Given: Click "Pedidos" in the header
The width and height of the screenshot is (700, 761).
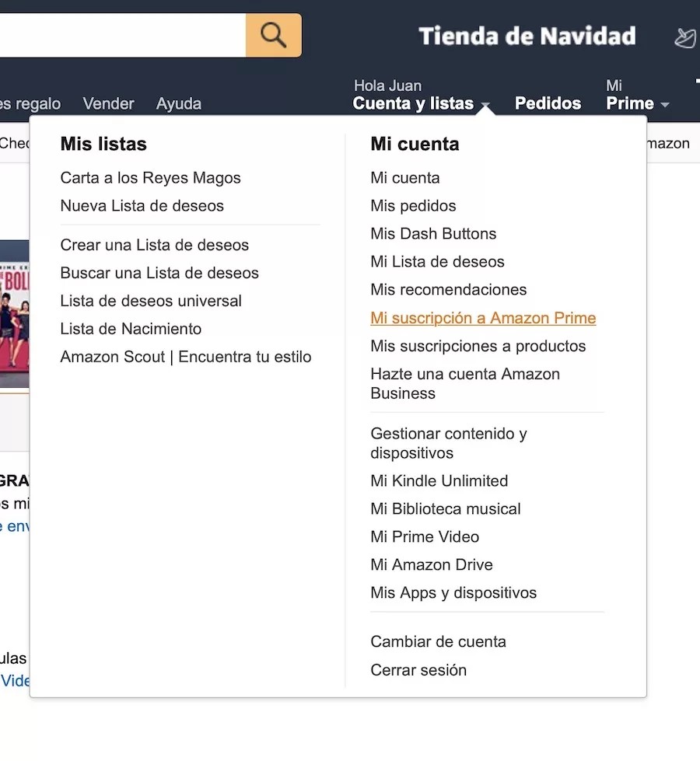Looking at the screenshot, I should coord(548,102).
